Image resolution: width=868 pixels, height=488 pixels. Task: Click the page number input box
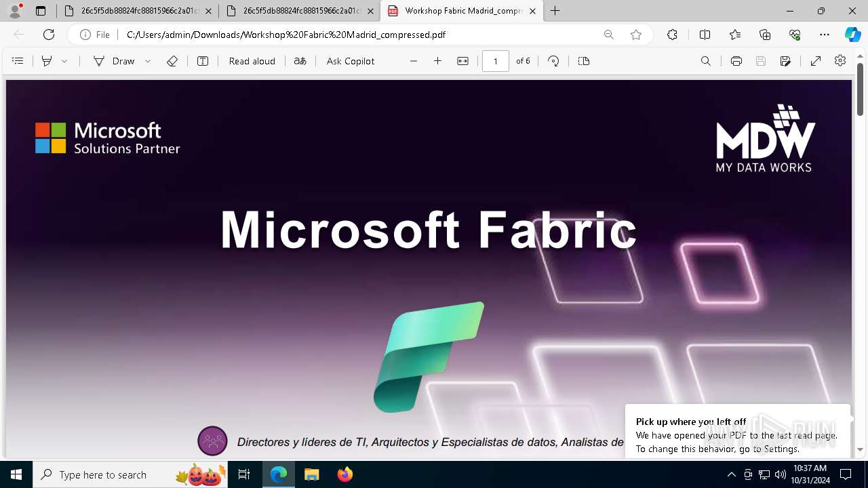[x=496, y=61]
